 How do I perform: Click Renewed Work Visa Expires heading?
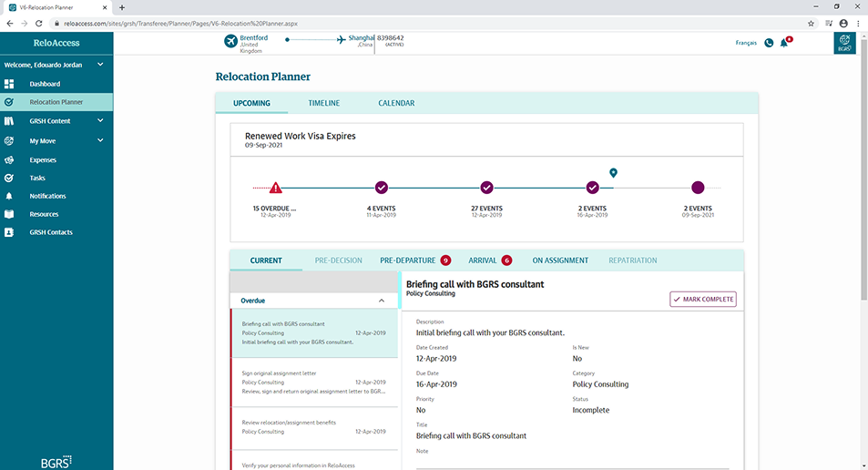[300, 136]
